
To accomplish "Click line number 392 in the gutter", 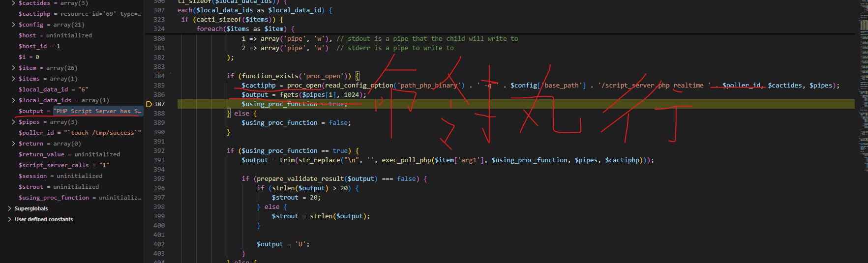I will pyautogui.click(x=159, y=151).
